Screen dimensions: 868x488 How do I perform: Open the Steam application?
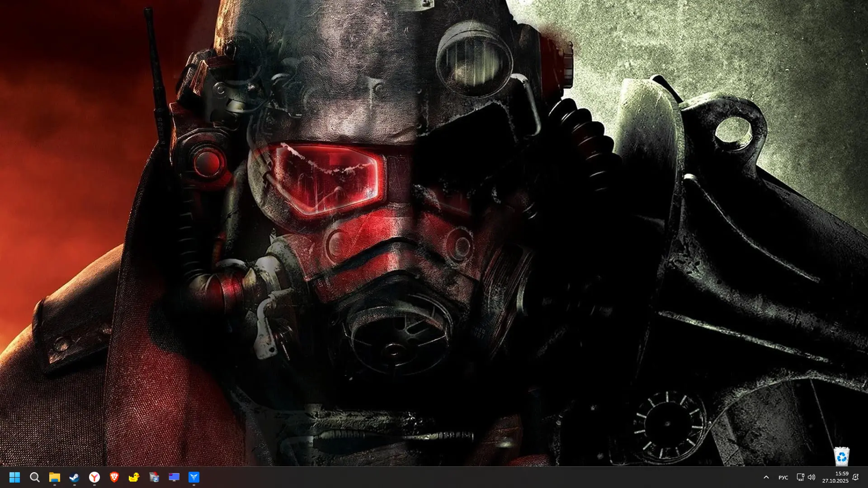[74, 477]
